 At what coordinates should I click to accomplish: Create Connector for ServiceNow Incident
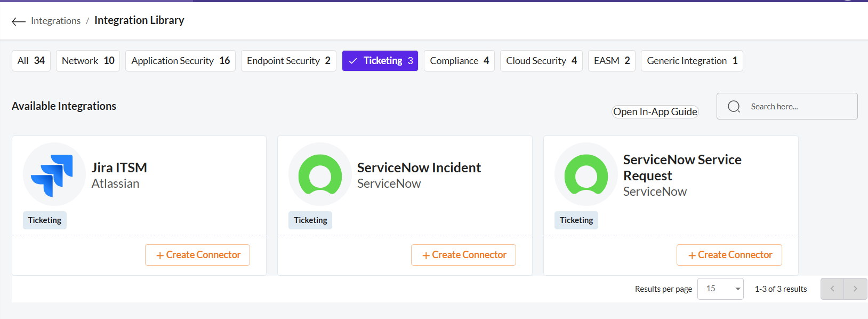point(463,255)
